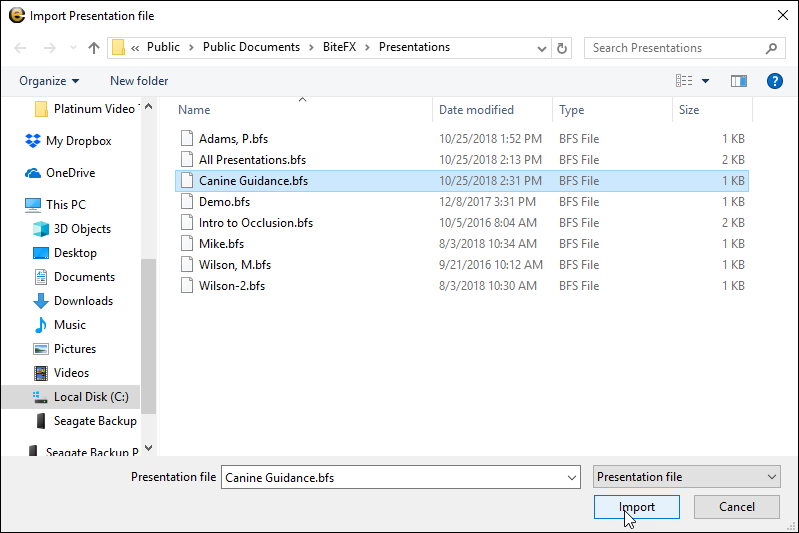
Task: Click the Refresh icon beside the address bar
Action: 562,48
